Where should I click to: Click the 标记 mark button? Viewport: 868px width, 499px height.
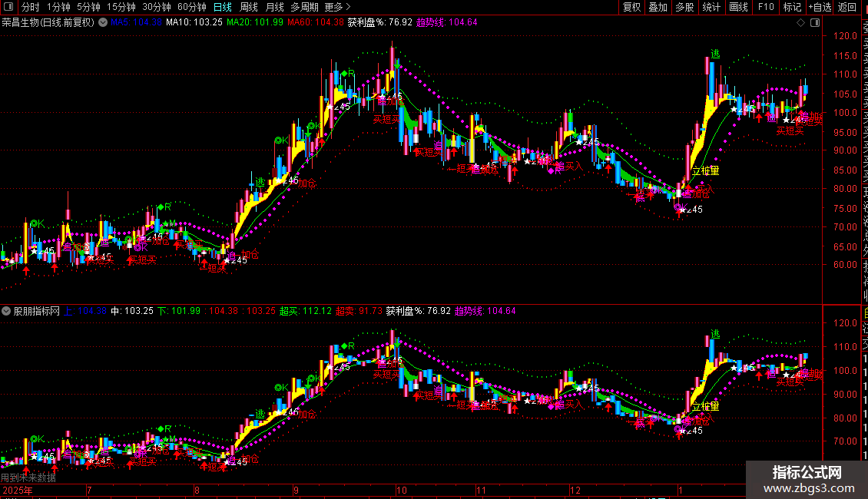pos(792,7)
